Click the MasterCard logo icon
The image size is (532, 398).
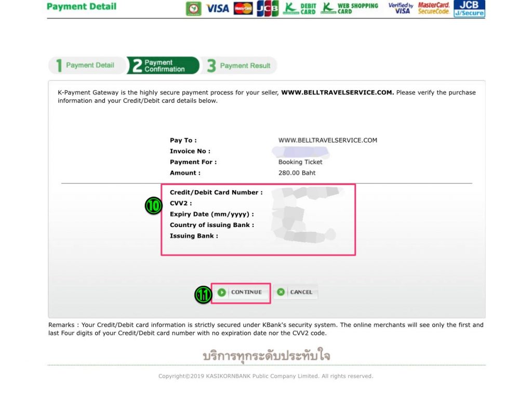click(243, 8)
